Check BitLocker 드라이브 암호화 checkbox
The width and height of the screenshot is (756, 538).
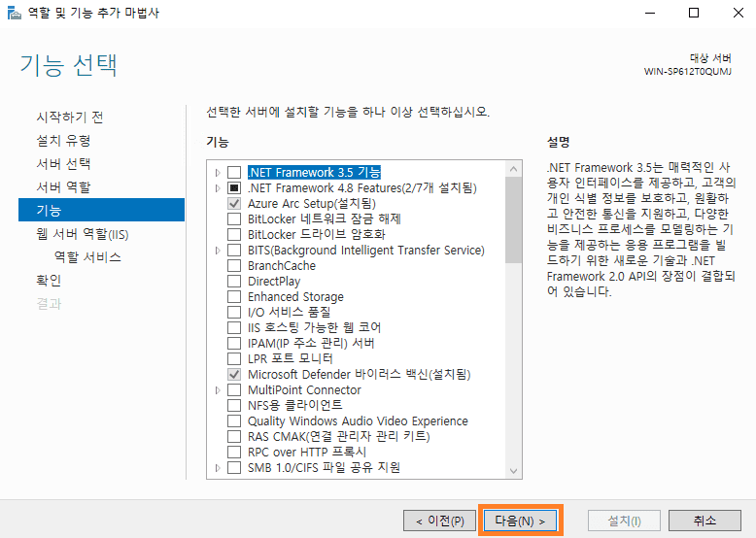234,235
